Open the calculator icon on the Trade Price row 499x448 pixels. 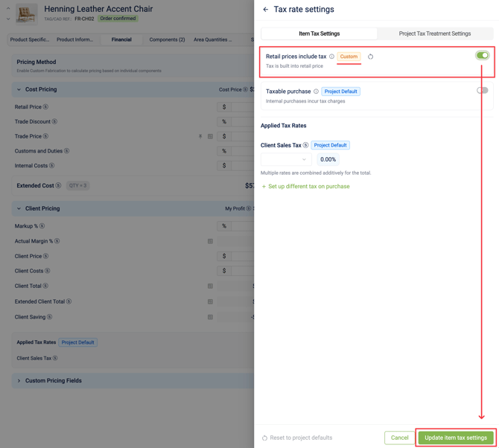click(x=210, y=136)
